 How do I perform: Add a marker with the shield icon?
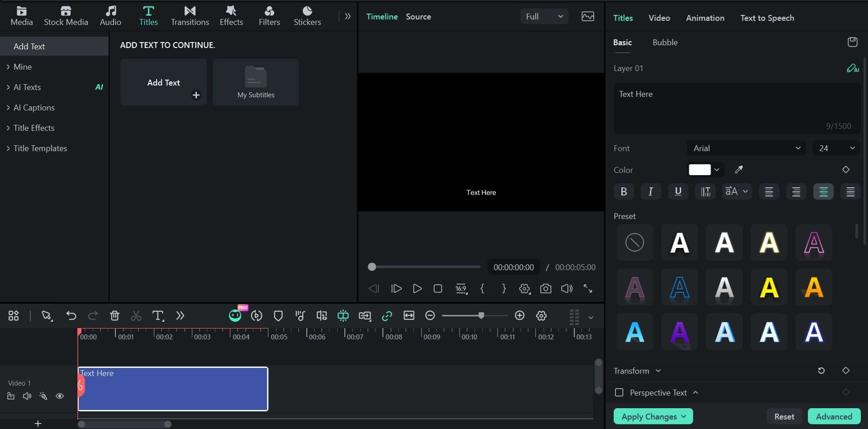278,316
